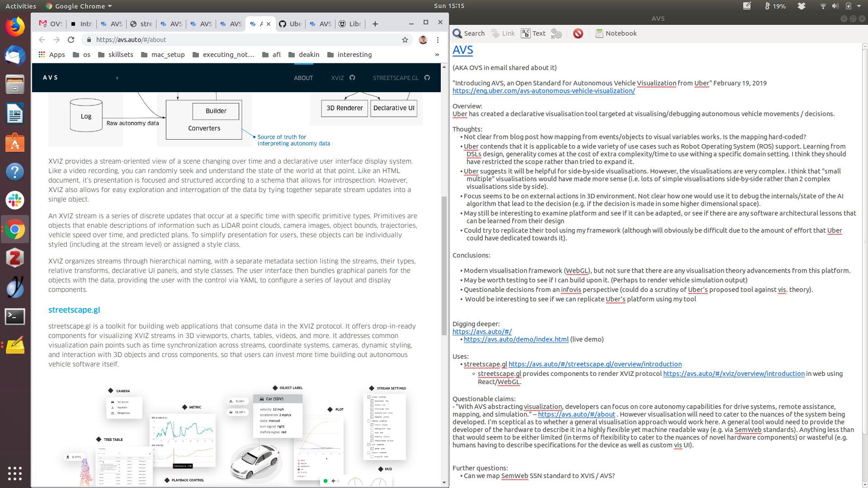868x488 pixels.
Task: Open the STREETSCAPE.GL nav item
Action: tap(396, 78)
